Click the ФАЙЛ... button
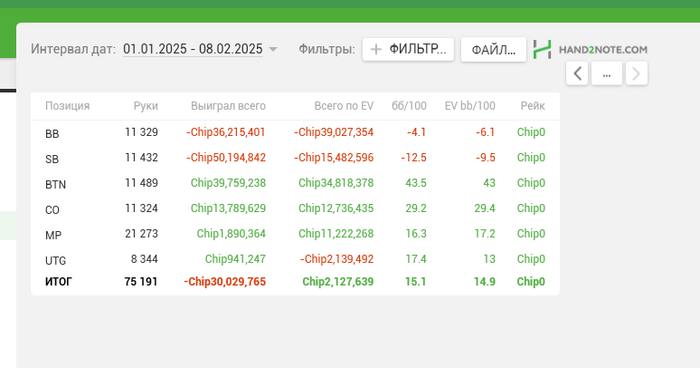Viewport: 700px width, 368px height. coord(494,49)
